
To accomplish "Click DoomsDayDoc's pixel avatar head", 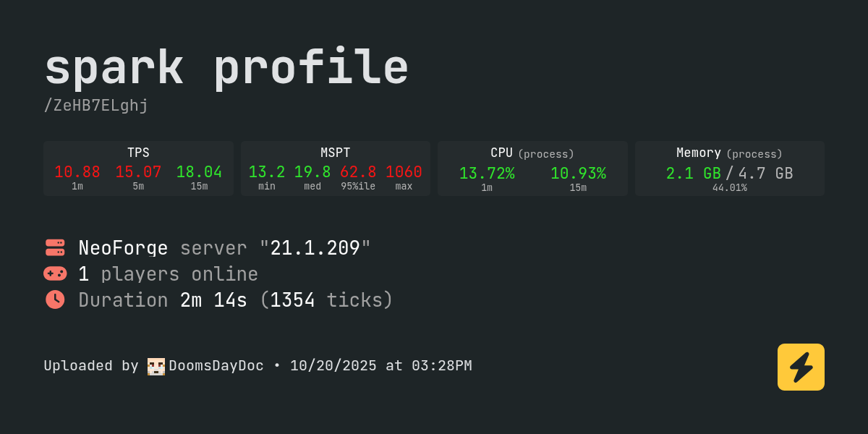I will [156, 366].
